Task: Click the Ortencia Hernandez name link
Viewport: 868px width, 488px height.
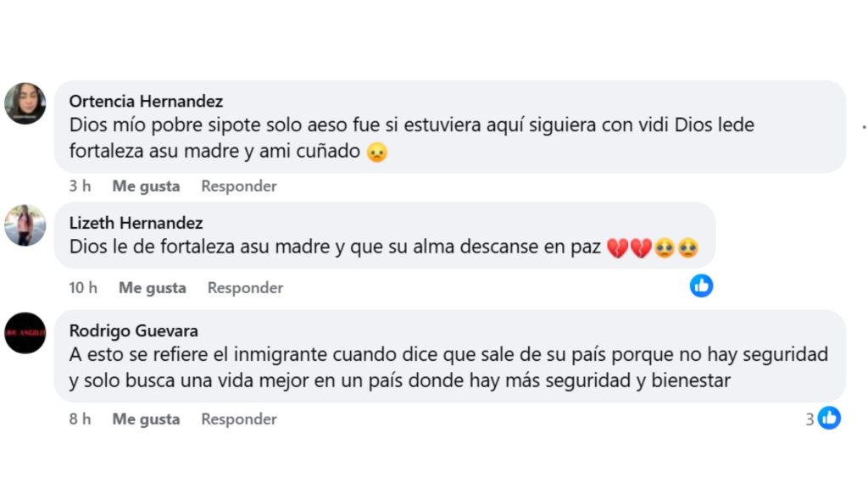Action: pos(144,100)
